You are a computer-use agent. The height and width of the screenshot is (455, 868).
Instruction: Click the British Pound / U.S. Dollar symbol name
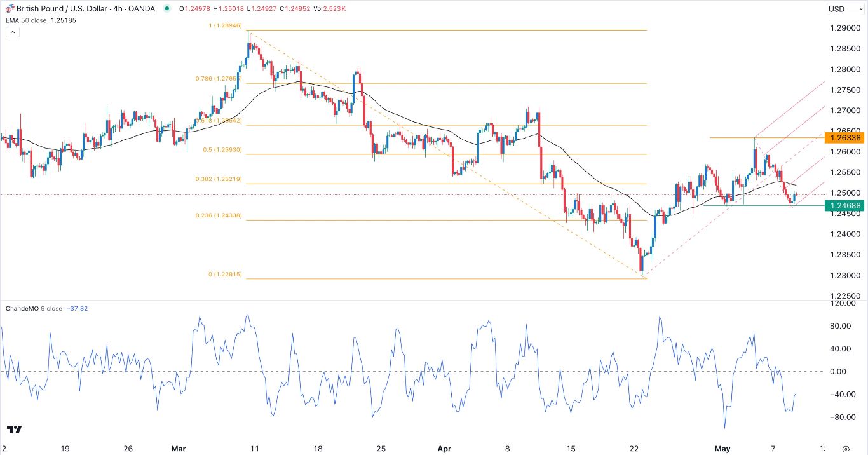(x=64, y=9)
